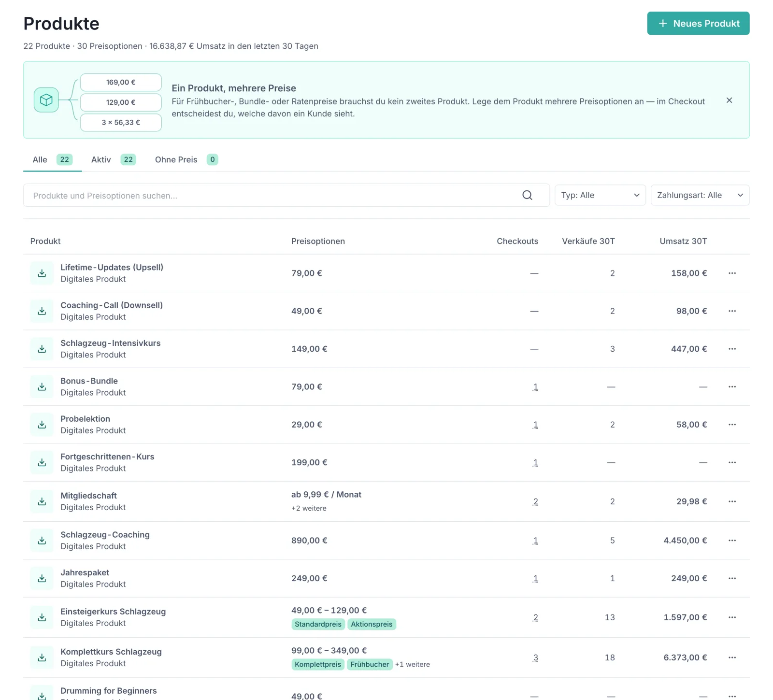Open checkout count of Mitgliedschaft
This screenshot has width=773, height=700.
pos(535,501)
